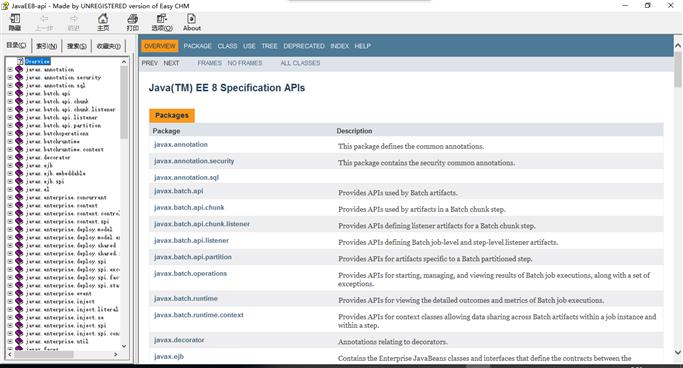The width and height of the screenshot is (683, 368).
Task: Click book icon beside javax.annotation
Action: [19, 69]
